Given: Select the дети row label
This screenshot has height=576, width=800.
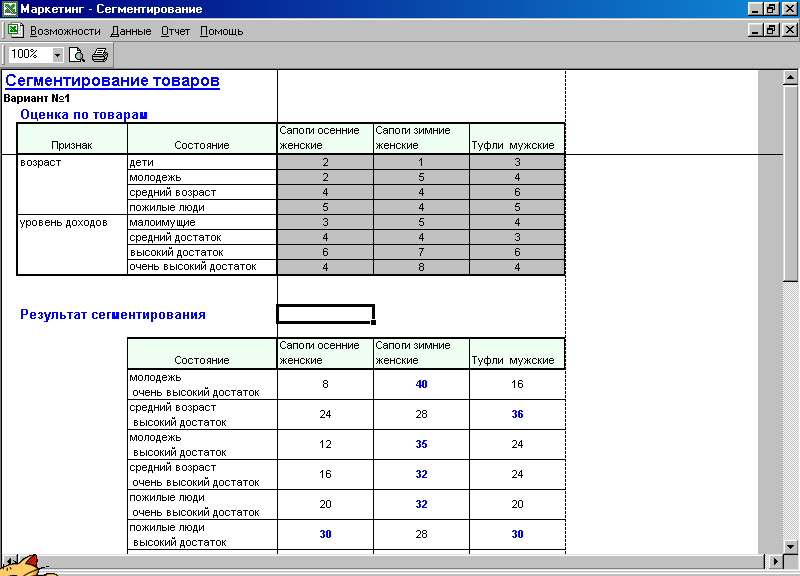Looking at the screenshot, I should coord(202,162).
